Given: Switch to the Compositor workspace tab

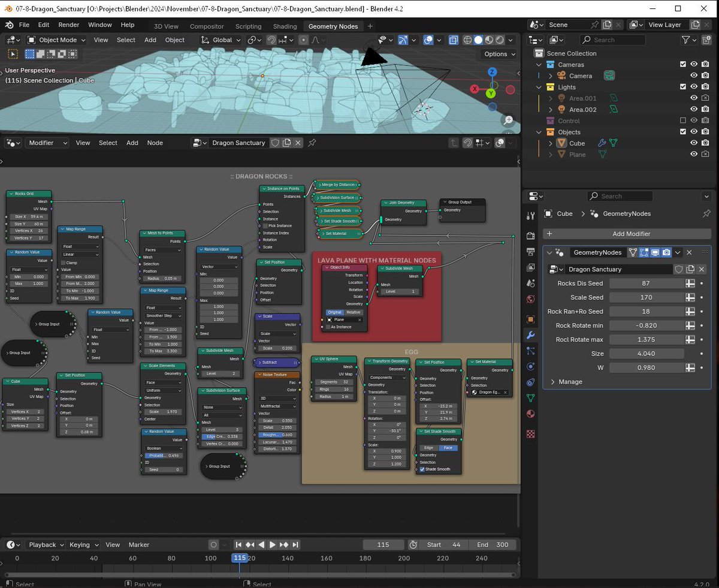Looking at the screenshot, I should pos(207,26).
